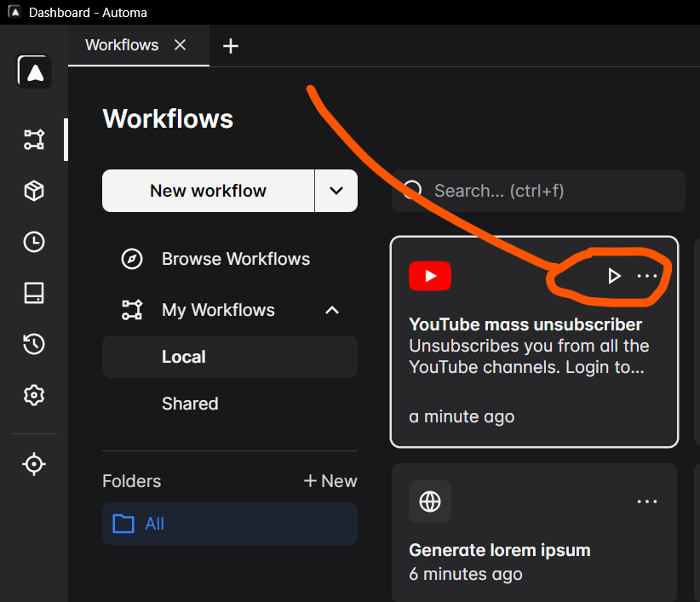Image resolution: width=700 pixels, height=602 pixels.
Task: Click the '6 minutes ago' timestamp
Action: point(466,574)
